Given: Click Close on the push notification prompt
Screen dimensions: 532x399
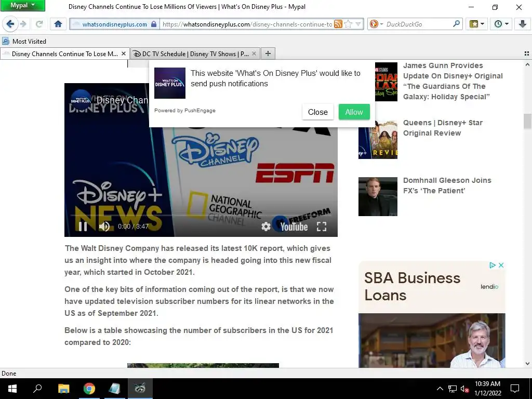Looking at the screenshot, I should point(317,112).
